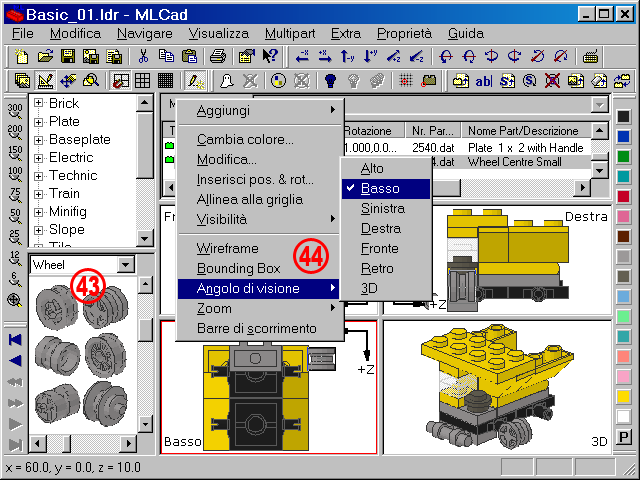This screenshot has width=640, height=480.
Task: Select the move view tool
Action: [68, 80]
